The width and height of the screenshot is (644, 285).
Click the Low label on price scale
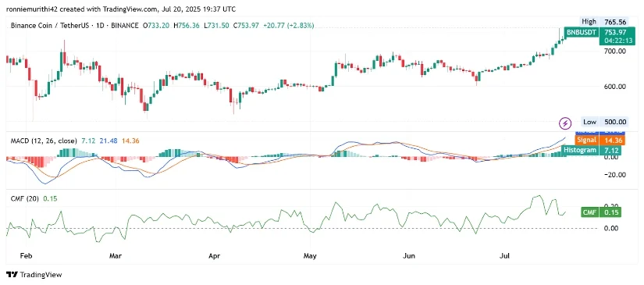(x=590, y=122)
